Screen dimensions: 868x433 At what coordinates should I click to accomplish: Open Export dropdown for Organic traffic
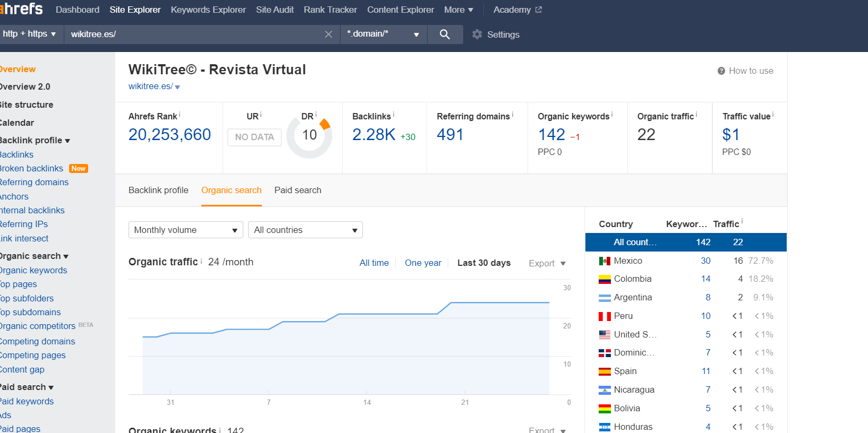(547, 263)
